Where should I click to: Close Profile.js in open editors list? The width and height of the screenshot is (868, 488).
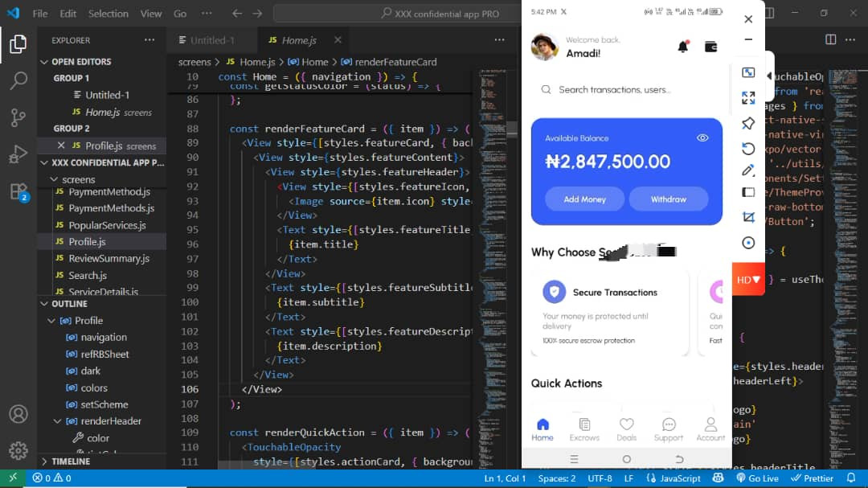61,146
